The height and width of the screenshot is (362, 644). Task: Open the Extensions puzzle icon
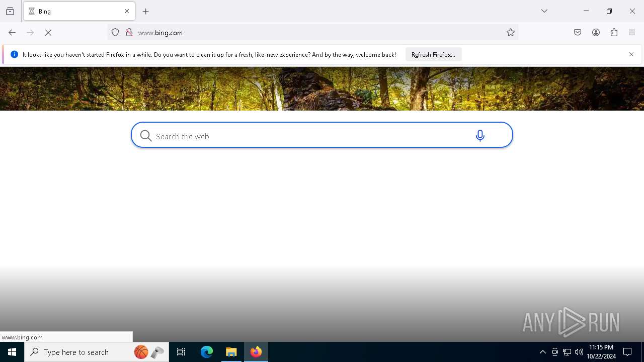(614, 33)
